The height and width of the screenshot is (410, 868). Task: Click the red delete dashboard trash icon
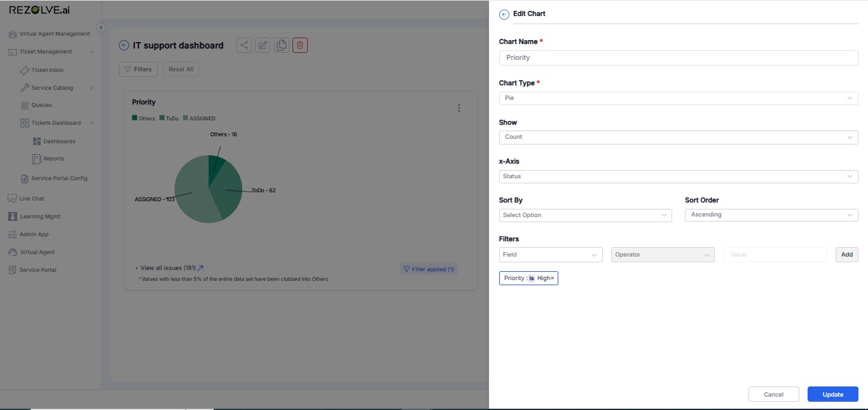click(300, 45)
